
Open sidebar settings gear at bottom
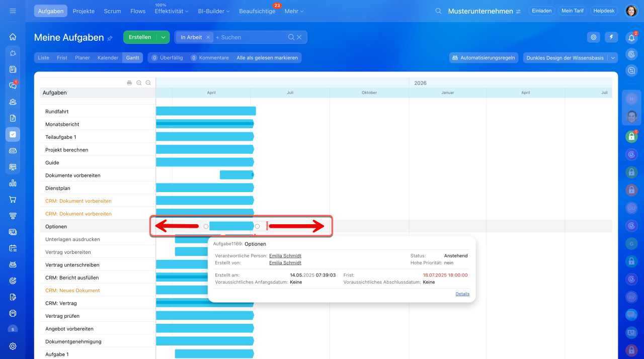point(13,346)
